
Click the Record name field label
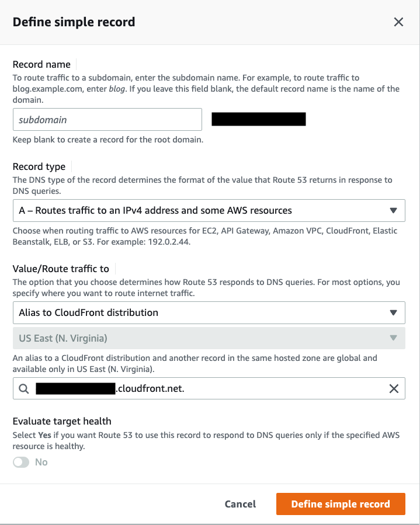coord(41,65)
